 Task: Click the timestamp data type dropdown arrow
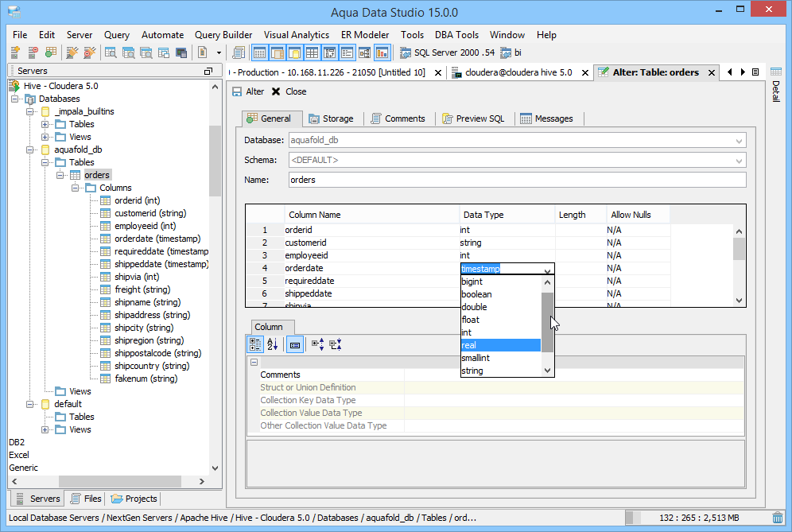coord(547,270)
